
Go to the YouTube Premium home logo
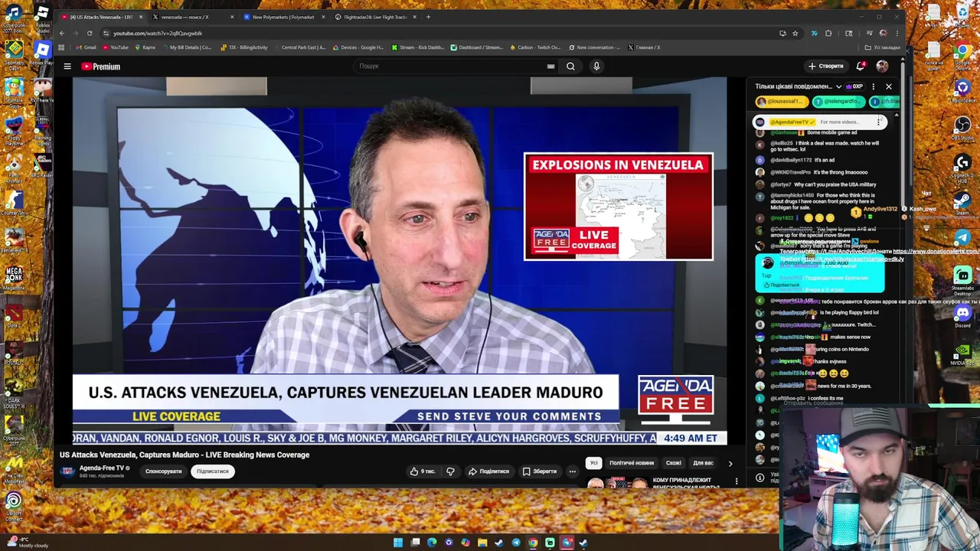(x=101, y=67)
